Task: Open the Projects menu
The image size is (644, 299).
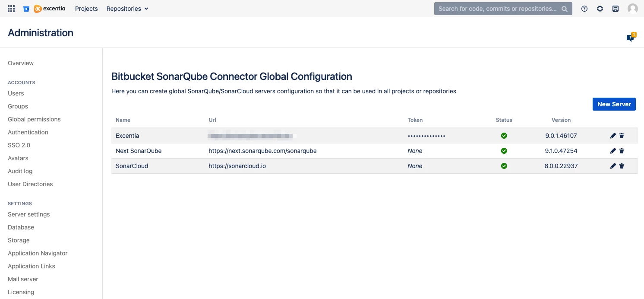Action: point(86,8)
